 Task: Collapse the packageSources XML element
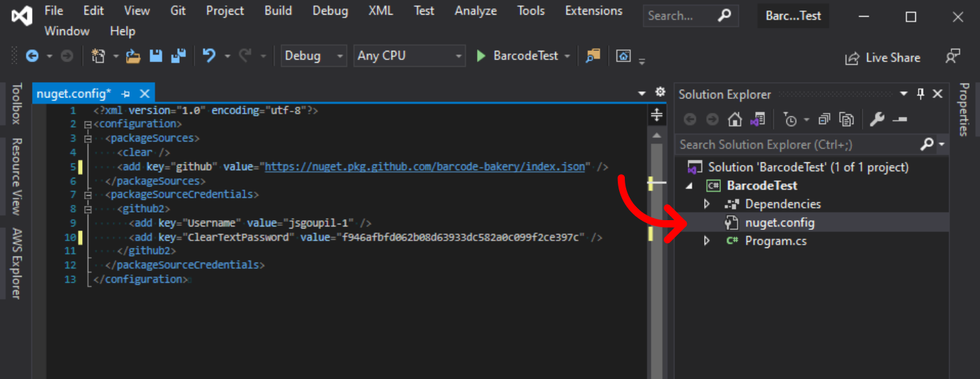tap(87, 139)
